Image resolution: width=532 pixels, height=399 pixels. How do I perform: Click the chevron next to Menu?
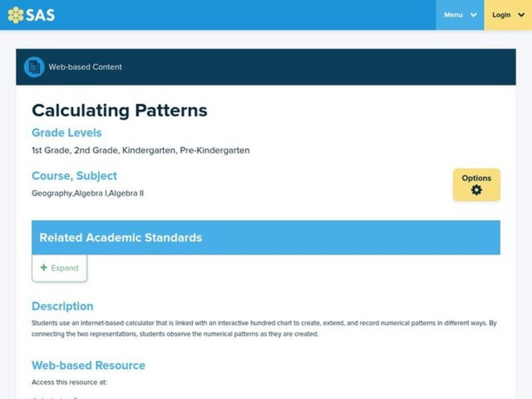click(473, 15)
